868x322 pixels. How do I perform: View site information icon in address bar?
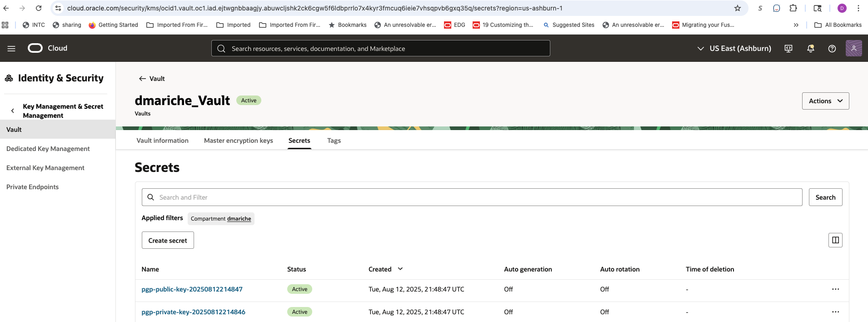(58, 8)
